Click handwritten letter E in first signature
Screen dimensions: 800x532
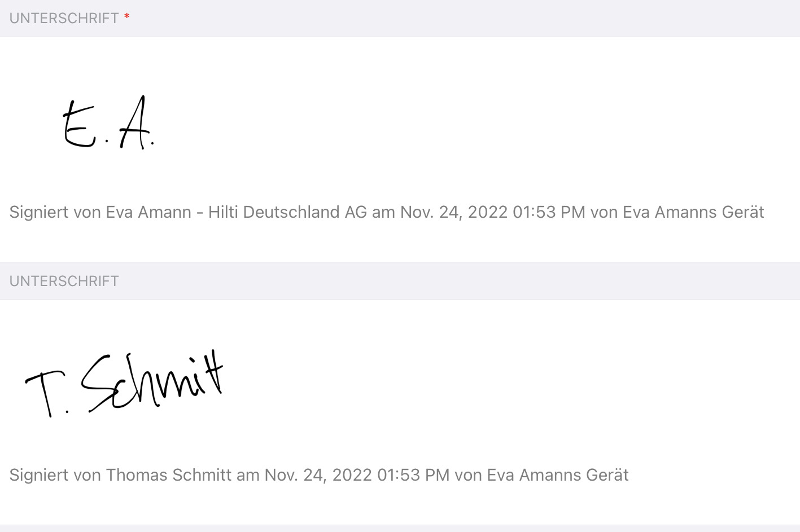[x=79, y=124]
